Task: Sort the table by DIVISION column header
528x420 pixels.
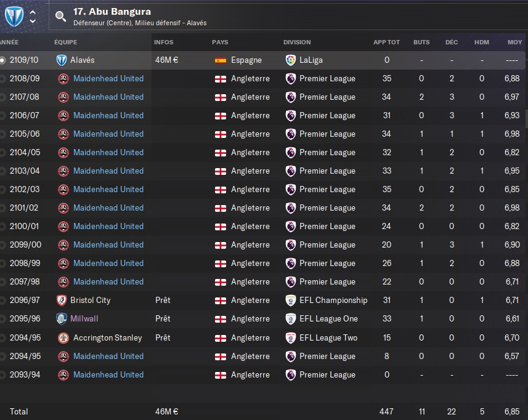Action: click(x=297, y=42)
